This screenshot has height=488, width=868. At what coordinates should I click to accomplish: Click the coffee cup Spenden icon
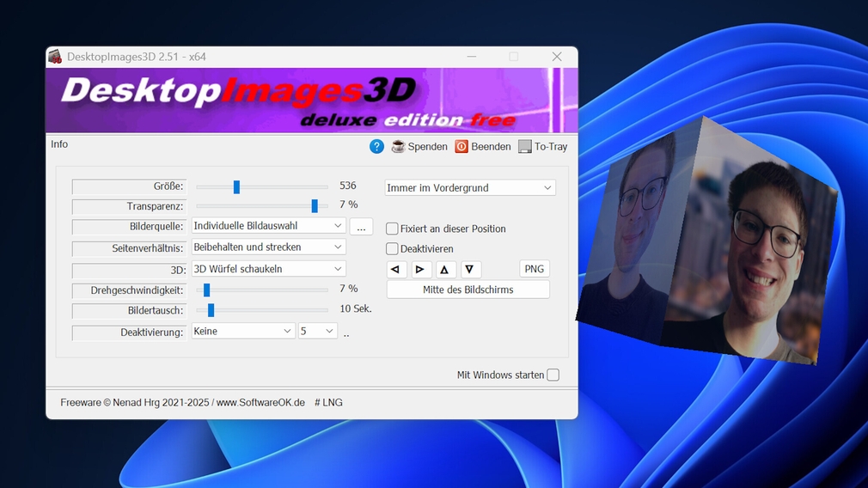click(x=398, y=147)
